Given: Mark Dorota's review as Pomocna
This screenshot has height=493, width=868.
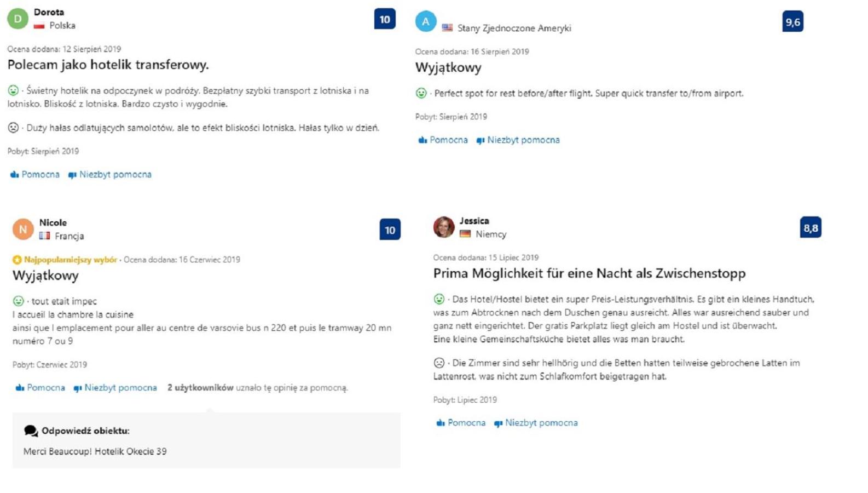Looking at the screenshot, I should tap(34, 175).
